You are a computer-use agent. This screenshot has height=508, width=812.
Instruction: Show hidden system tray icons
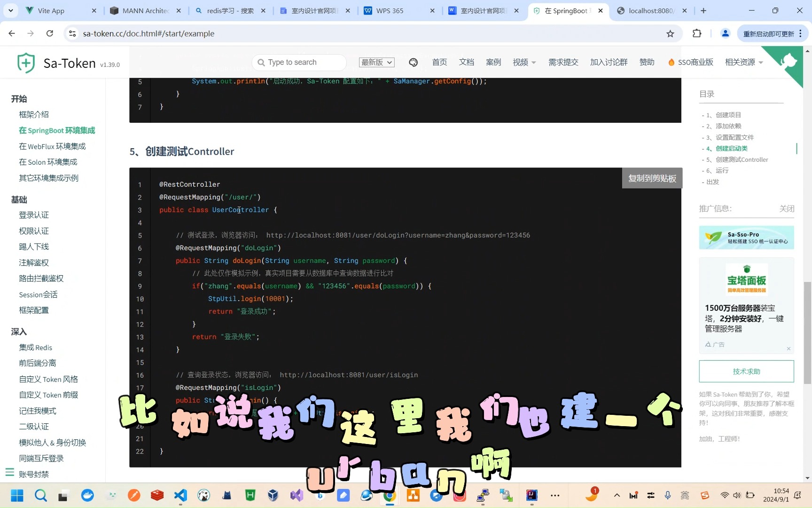click(x=617, y=495)
